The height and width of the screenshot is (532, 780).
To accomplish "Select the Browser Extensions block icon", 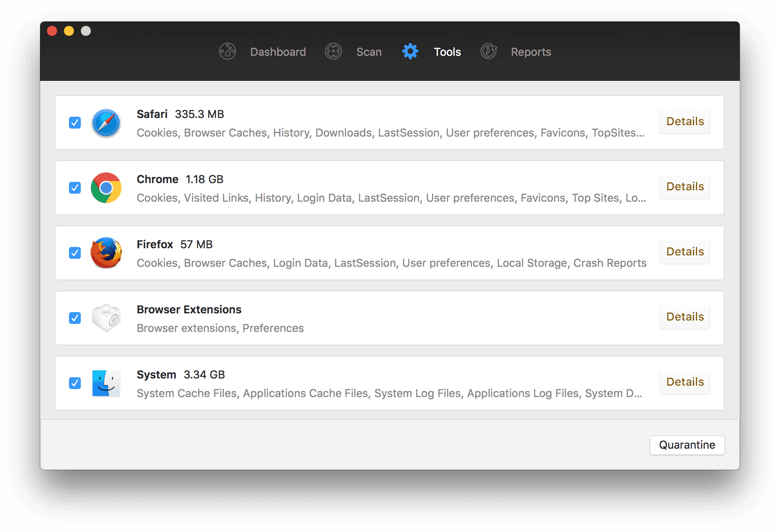I will pyautogui.click(x=106, y=318).
